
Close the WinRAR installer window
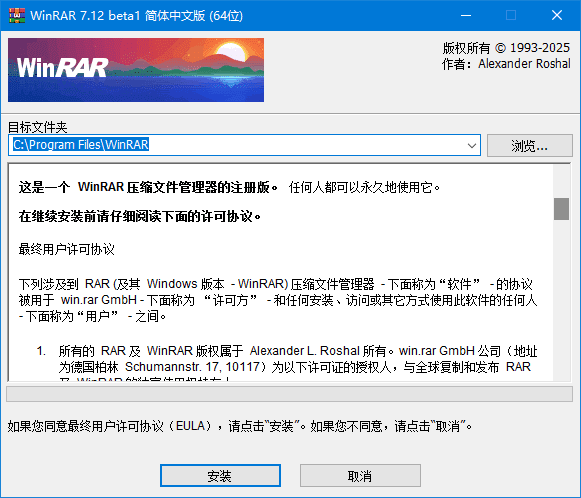pos(557,15)
